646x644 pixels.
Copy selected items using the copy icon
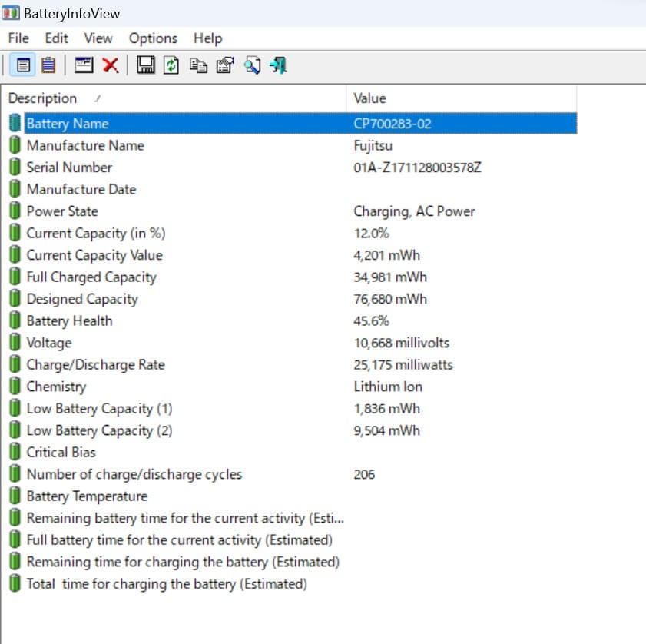coord(199,66)
